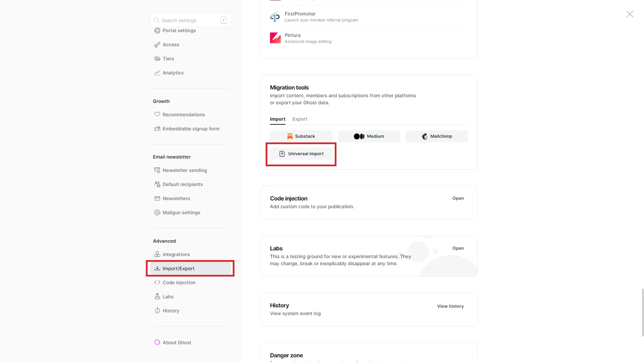The image size is (644, 362).
Task: Open Labs experimental features
Action: tap(458, 248)
